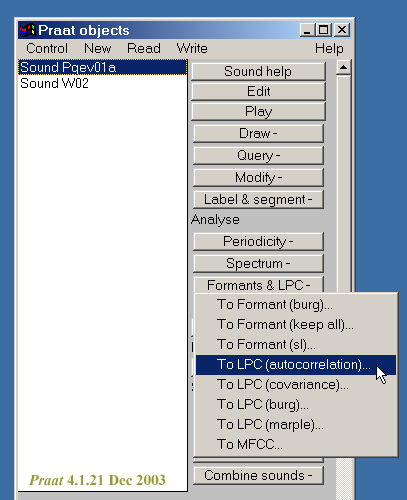Expand the Draw submenu button
Viewport: 407px width, 500px height.
pos(258,133)
